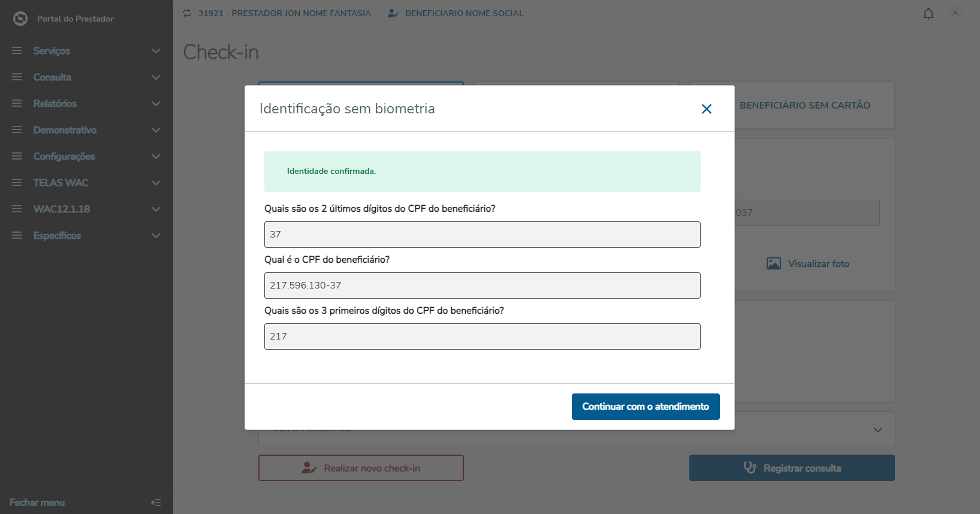Image resolution: width=980 pixels, height=514 pixels.
Task: Expand the collapsed panel chevron below dialog
Action: (x=878, y=429)
